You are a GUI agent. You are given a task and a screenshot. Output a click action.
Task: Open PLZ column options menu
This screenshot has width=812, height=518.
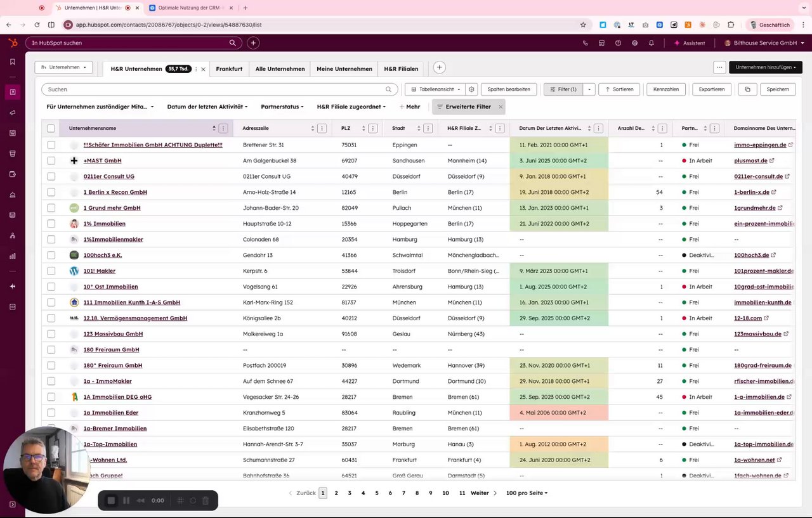pyautogui.click(x=372, y=128)
